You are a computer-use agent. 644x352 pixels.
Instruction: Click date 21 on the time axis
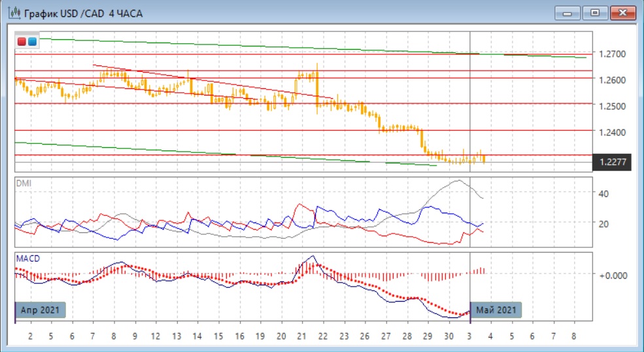pos(301,336)
